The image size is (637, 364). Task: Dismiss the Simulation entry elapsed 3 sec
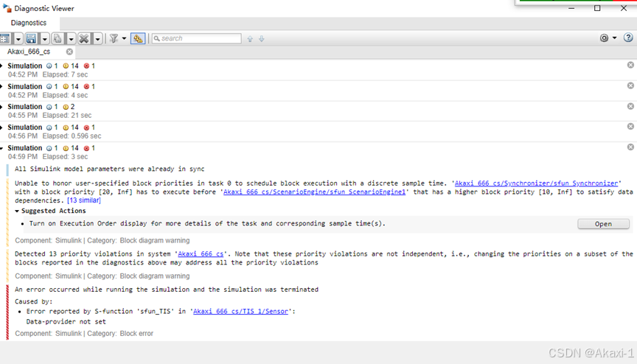(x=630, y=147)
